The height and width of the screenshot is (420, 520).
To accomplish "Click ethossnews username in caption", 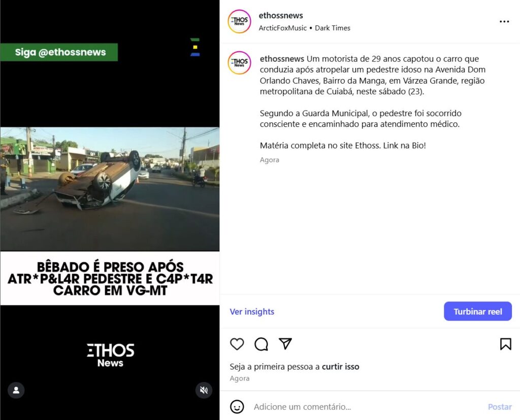I will [x=282, y=59].
